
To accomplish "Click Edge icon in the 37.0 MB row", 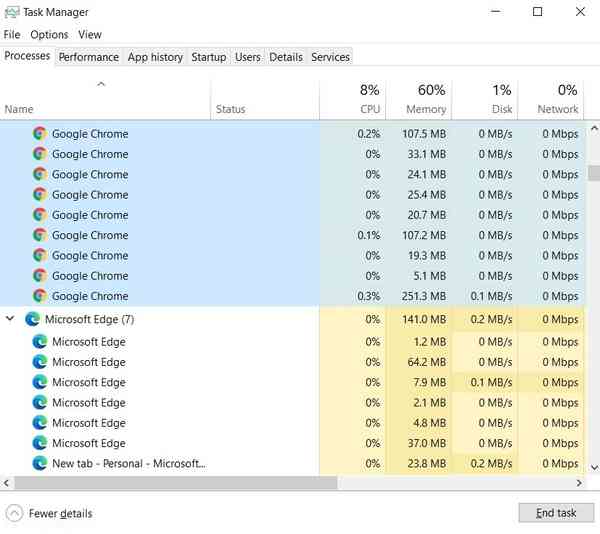I will pyautogui.click(x=40, y=443).
